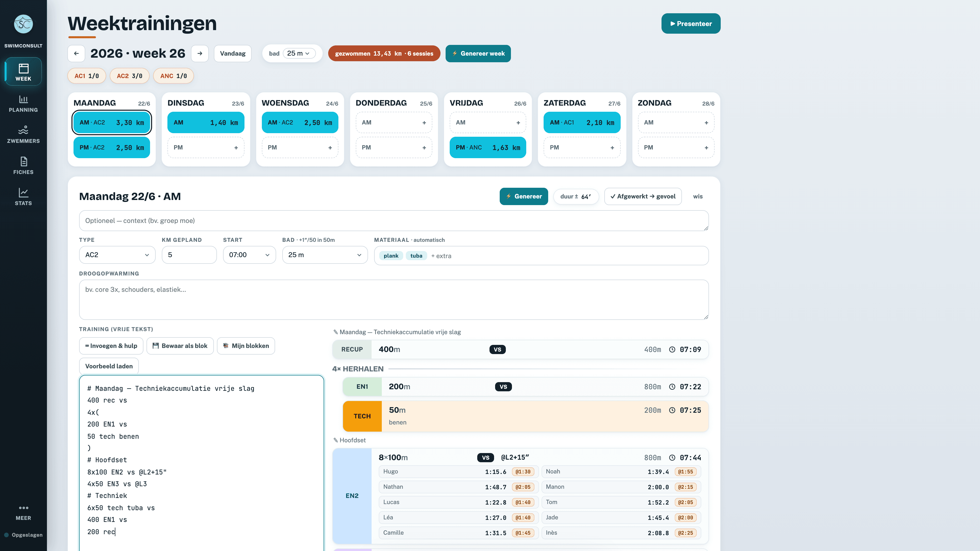Click the TECH 50m benen block
980x551 pixels.
point(525,416)
